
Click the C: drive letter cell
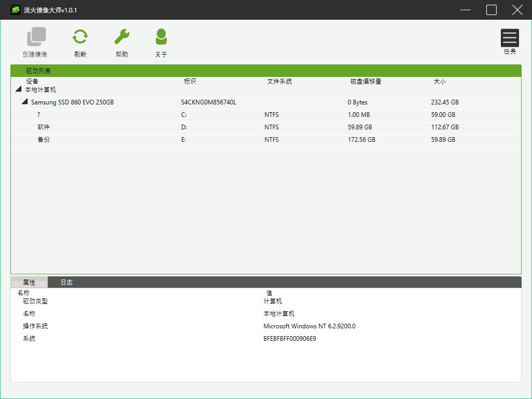[184, 115]
